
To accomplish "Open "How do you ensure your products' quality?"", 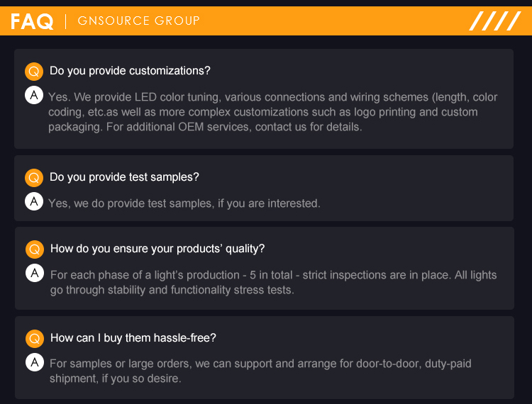I will pos(157,249).
